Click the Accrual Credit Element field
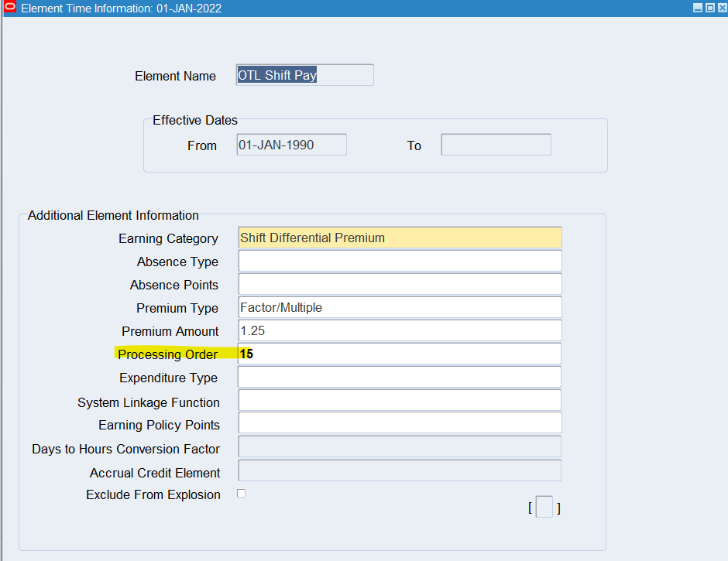The image size is (728, 561). 400,470
